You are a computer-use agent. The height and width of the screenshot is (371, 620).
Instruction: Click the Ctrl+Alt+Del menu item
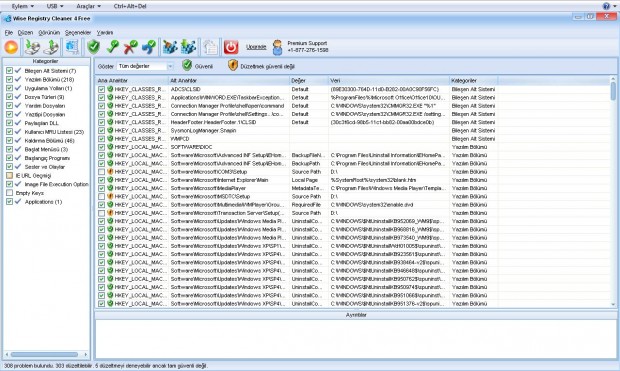point(130,6)
